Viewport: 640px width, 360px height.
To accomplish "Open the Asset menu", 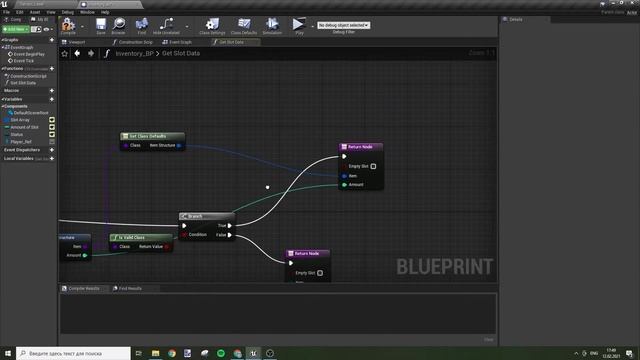I will 35,12.
